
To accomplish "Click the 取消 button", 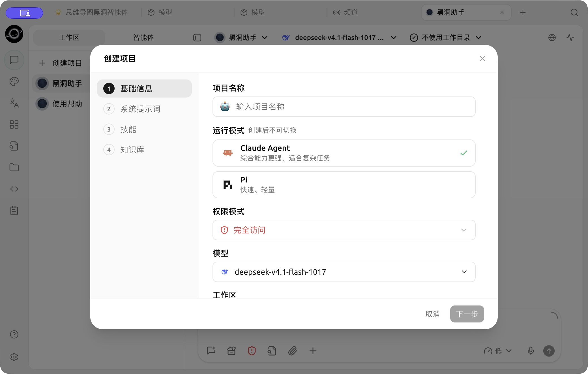I will (x=432, y=314).
